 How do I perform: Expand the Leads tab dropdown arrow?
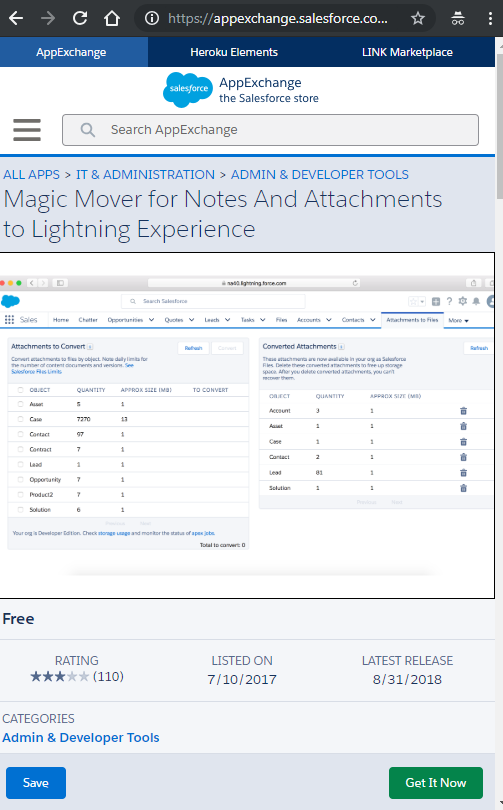tap(227, 320)
